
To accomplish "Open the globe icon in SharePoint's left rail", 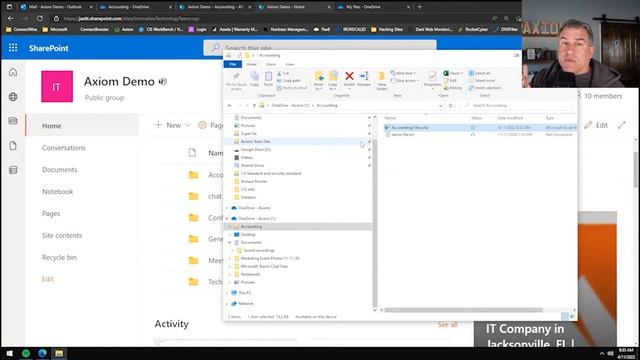I will (13, 97).
